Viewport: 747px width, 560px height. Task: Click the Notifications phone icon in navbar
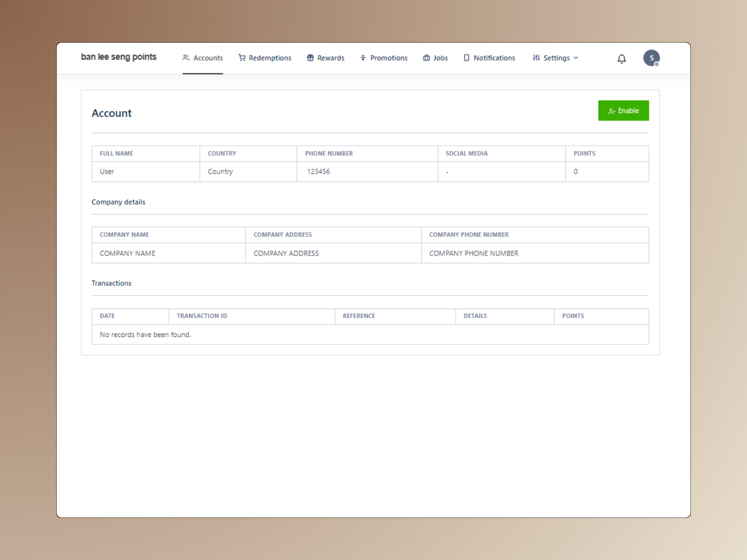(x=467, y=58)
